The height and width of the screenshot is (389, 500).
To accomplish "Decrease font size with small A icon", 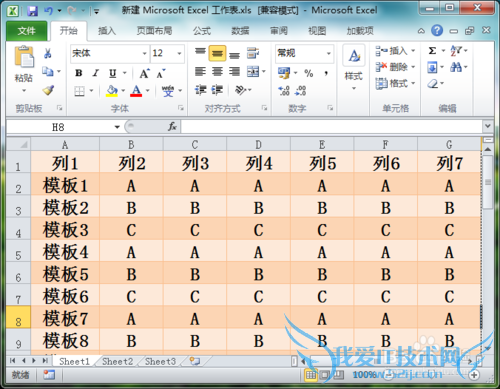I will click(161, 73).
